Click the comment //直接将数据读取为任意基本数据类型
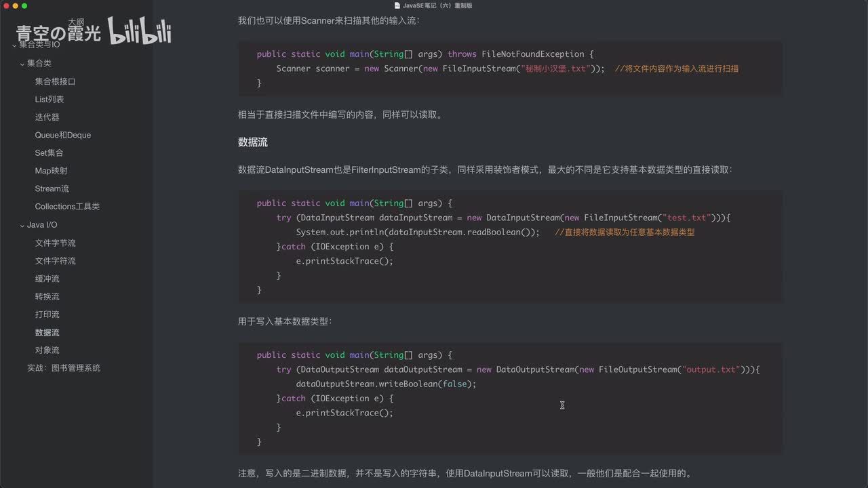 [625, 232]
